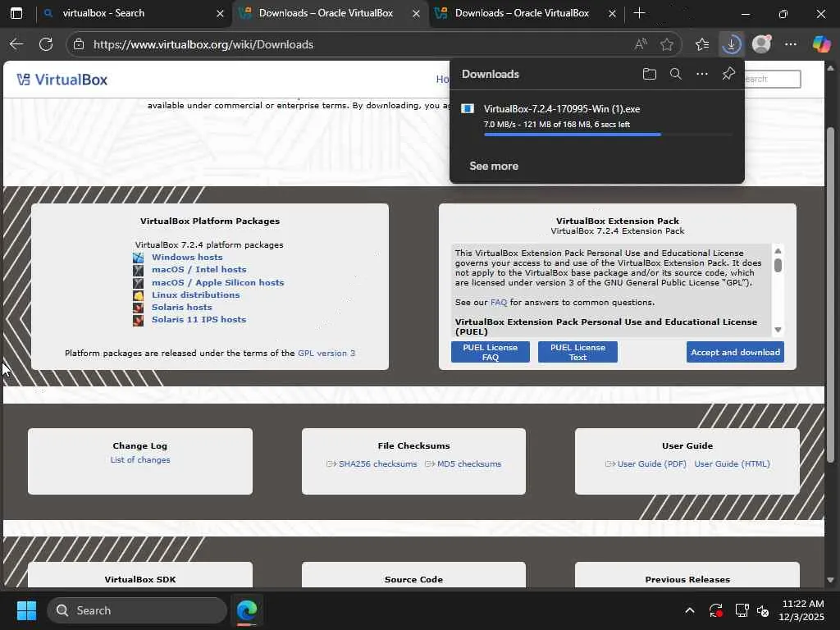Click the download progress bar

(608, 135)
